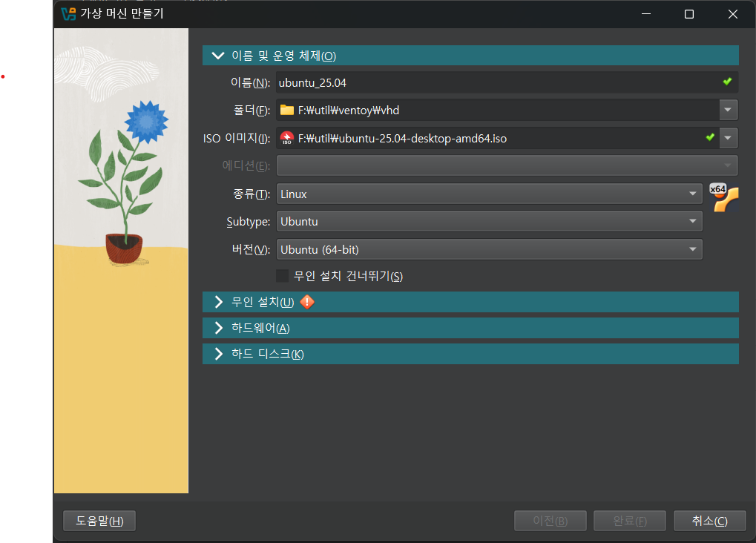Open the Ubuntu (64-bit) version dropdown
This screenshot has height=543, width=756.
coord(490,249)
